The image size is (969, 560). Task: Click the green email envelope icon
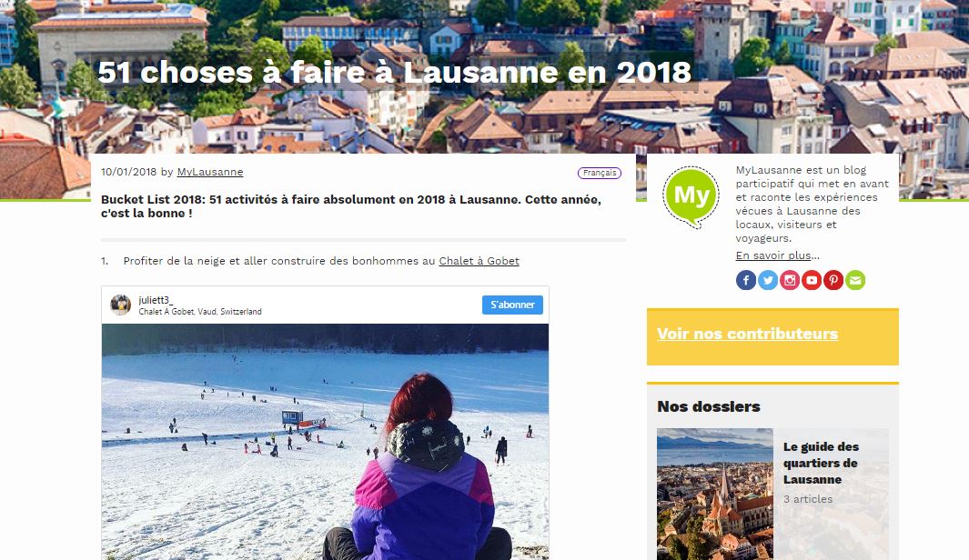pos(855,280)
